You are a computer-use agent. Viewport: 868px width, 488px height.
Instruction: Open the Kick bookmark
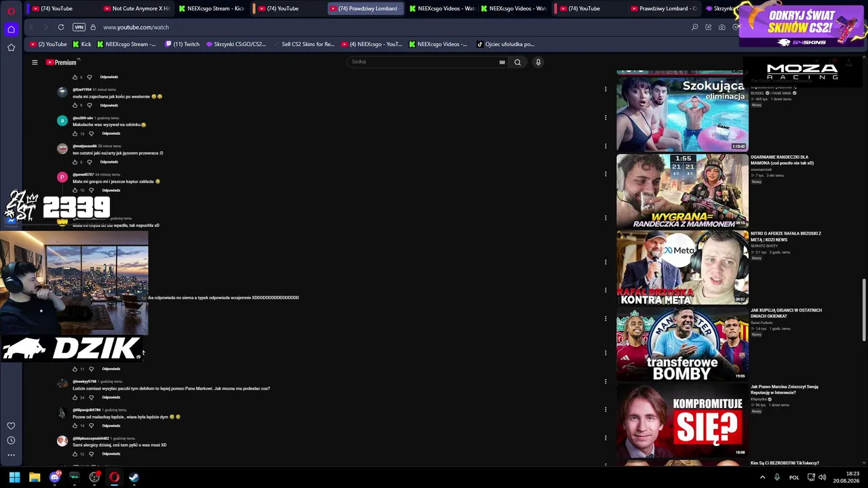tap(81, 44)
